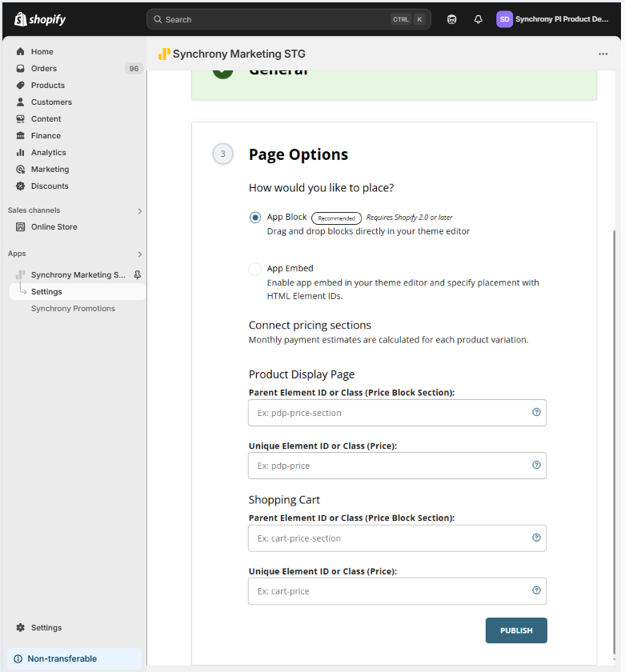This screenshot has height=672, width=625.
Task: Click the Search bar at the top
Action: click(272, 19)
